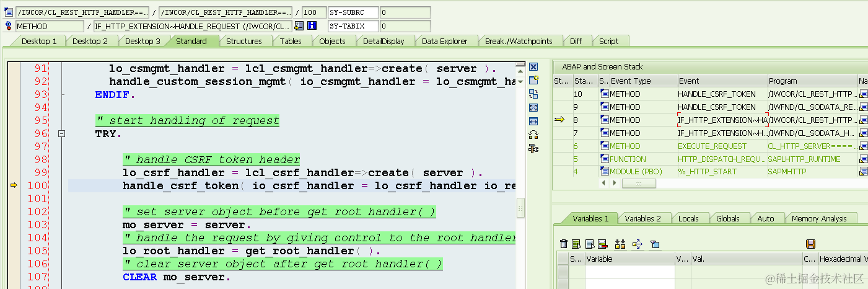The width and height of the screenshot is (868, 289).
Task: Click the floppy disk save icon
Action: (x=810, y=244)
